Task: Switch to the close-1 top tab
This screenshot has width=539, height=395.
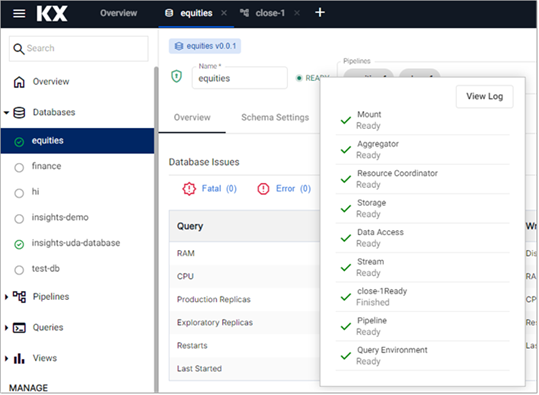Action: pos(270,13)
